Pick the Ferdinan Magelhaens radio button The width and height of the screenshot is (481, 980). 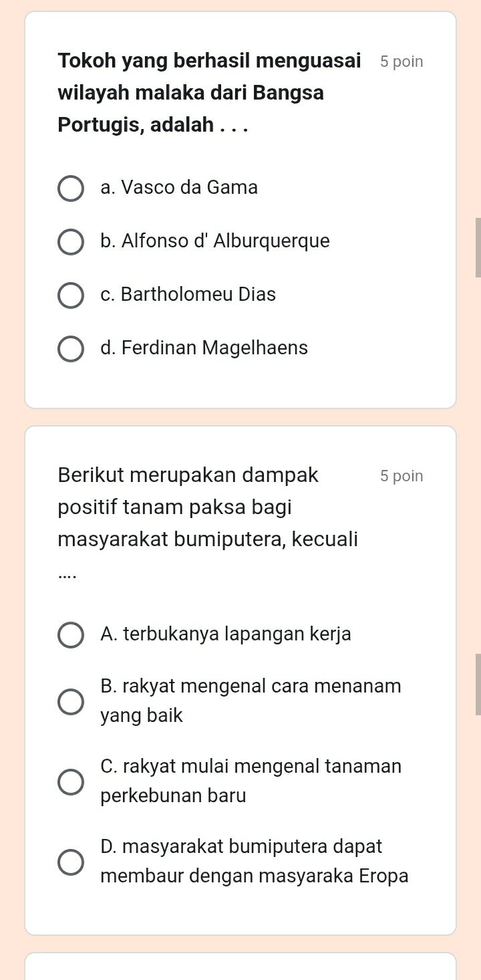tap(71, 349)
